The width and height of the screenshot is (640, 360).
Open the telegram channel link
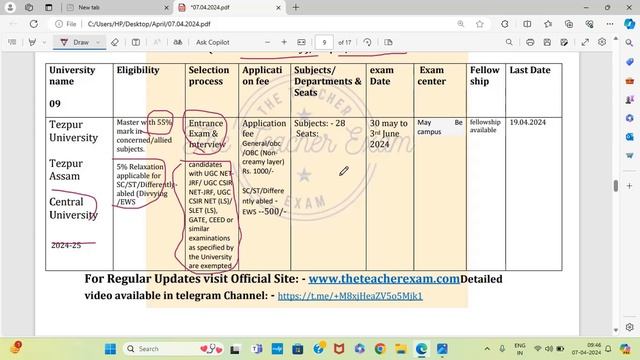(350, 296)
